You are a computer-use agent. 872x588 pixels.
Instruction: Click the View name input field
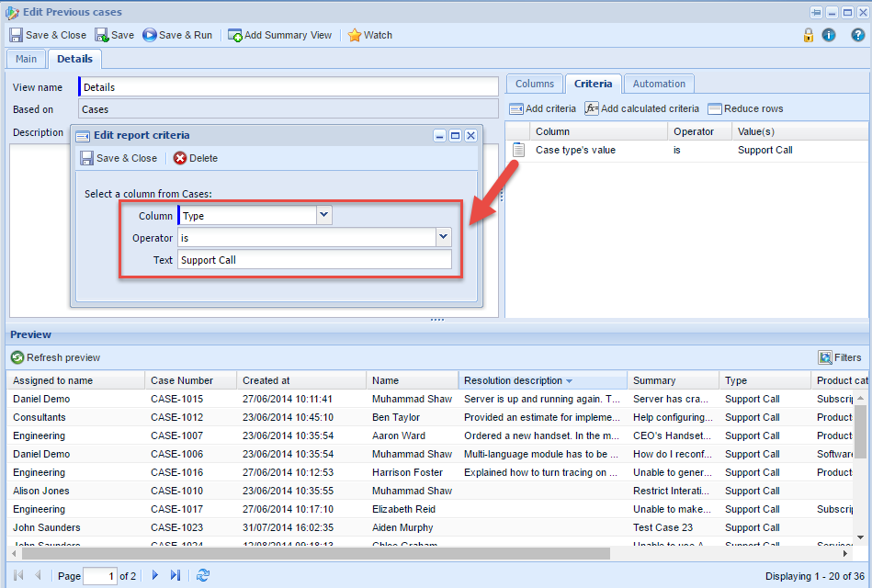coord(289,86)
